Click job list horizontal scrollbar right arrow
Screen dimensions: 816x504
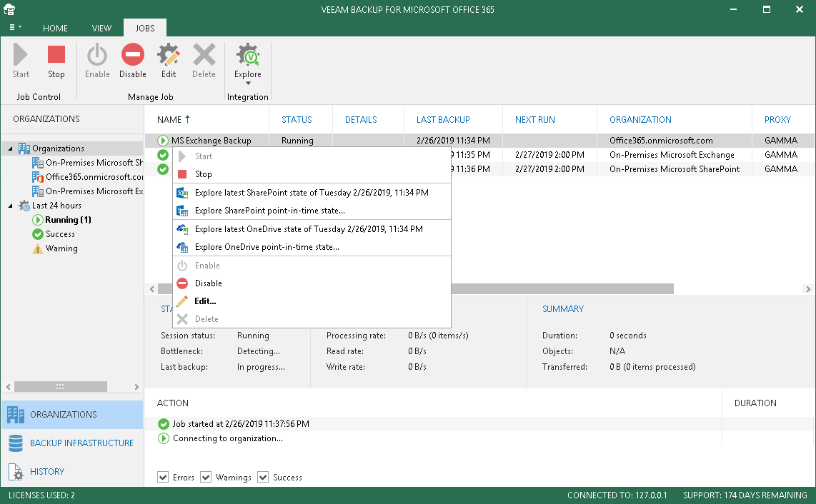(807, 289)
